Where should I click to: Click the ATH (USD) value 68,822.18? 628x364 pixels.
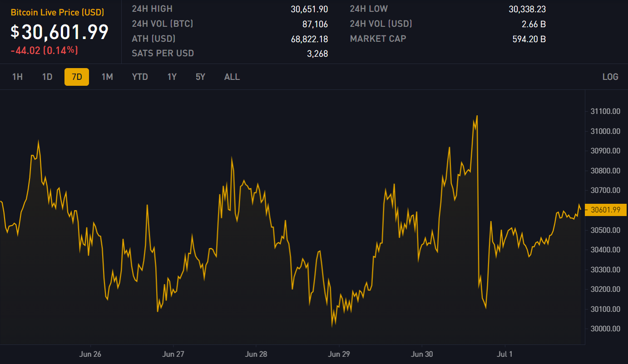(x=309, y=39)
